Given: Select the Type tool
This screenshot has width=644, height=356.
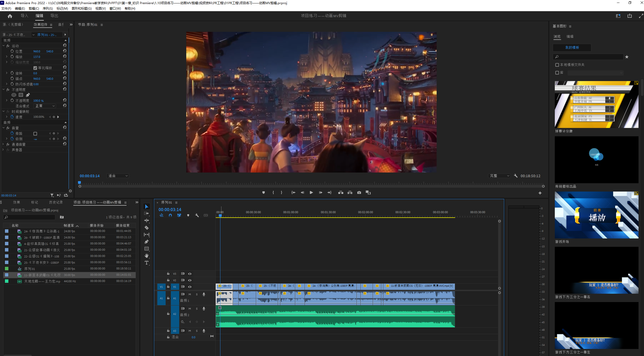Looking at the screenshot, I should click(147, 263).
